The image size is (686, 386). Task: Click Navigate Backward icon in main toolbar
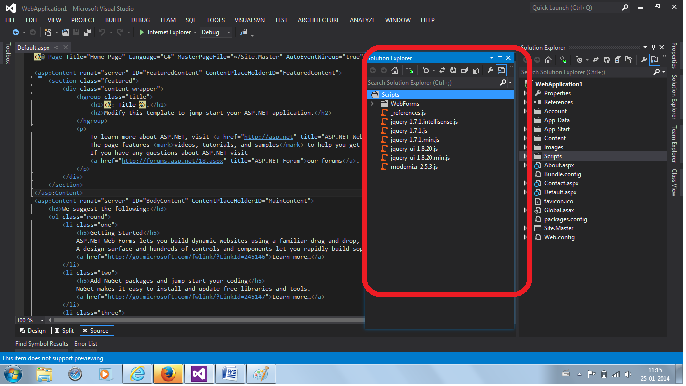pos(16,32)
